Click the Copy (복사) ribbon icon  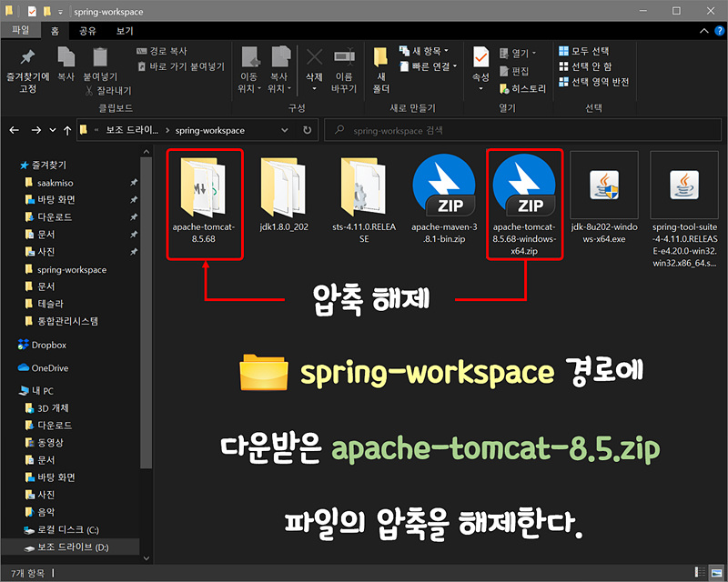66,57
